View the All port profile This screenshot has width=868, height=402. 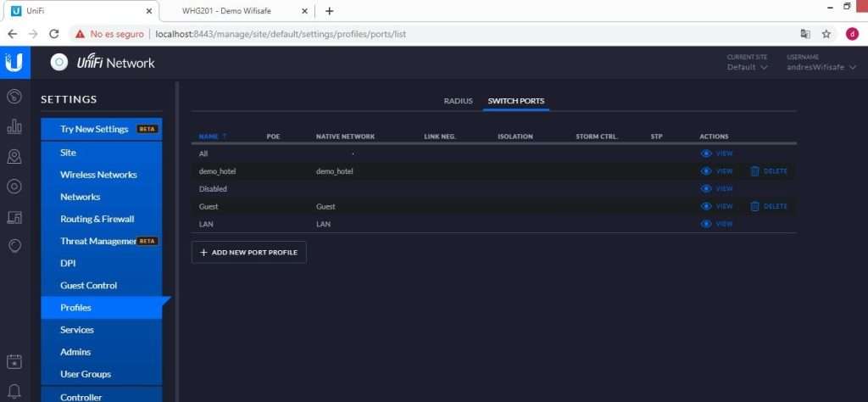coord(716,154)
